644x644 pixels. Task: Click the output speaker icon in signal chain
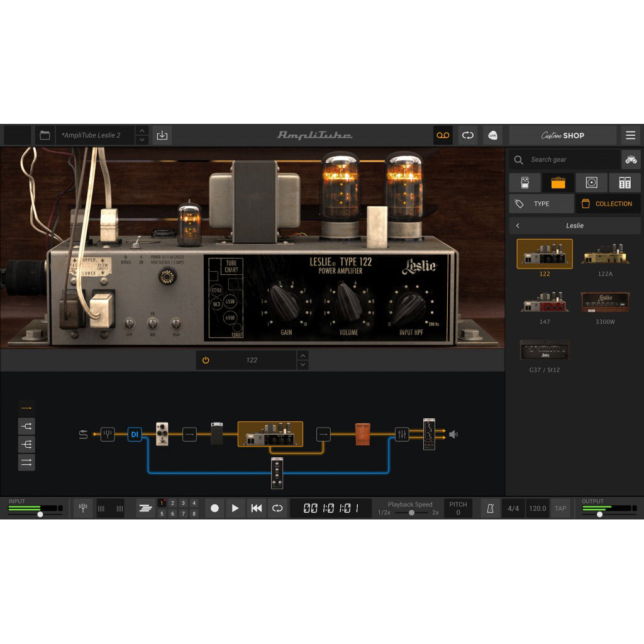pos(452,434)
